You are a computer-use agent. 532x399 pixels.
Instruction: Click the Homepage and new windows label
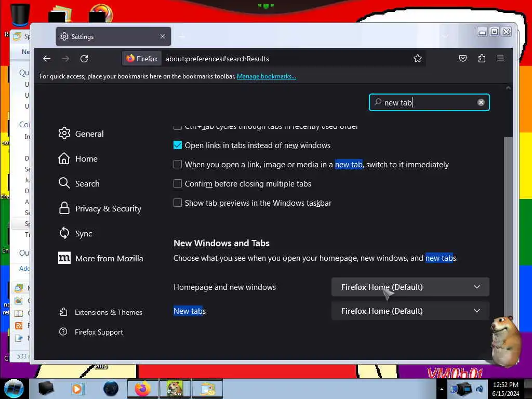224,287
